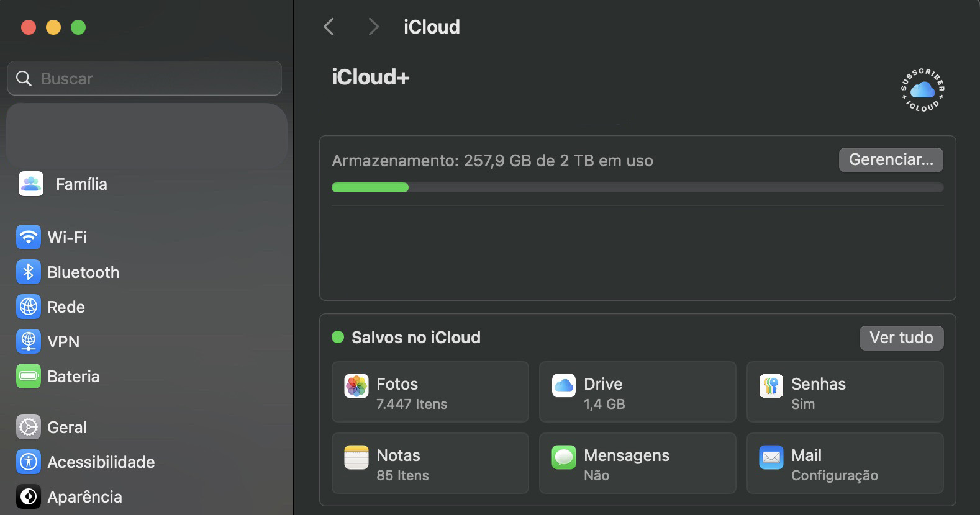Click the Bluetooth icon in sidebar
Image resolution: width=980 pixels, height=515 pixels.
[x=28, y=272]
